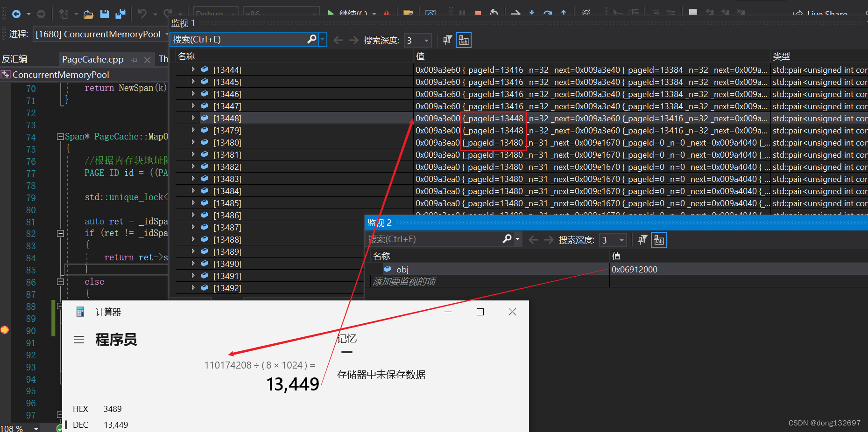Click the next-result arrow in Watch 1
The width and height of the screenshot is (868, 432).
coord(354,40)
